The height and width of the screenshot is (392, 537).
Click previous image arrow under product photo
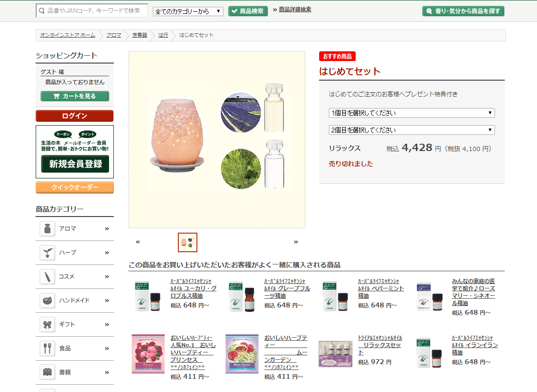click(138, 242)
